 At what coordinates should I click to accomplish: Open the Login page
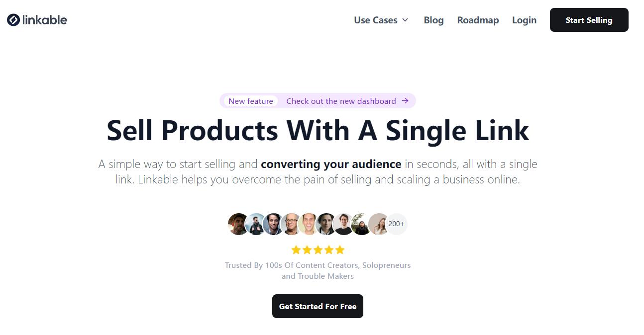[x=524, y=20]
